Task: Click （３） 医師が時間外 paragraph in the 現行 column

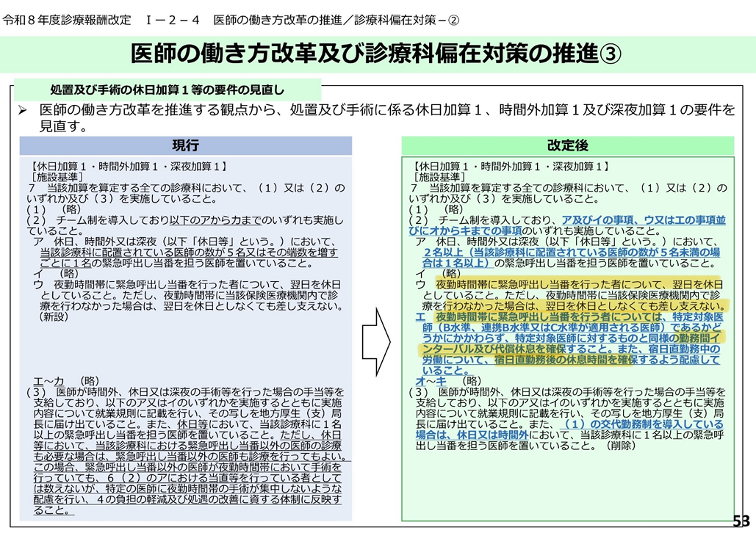Action: coord(189,451)
